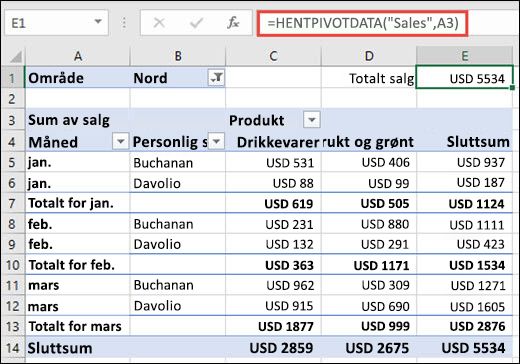
Task: Click Davolio in row 12
Action: coord(178,306)
